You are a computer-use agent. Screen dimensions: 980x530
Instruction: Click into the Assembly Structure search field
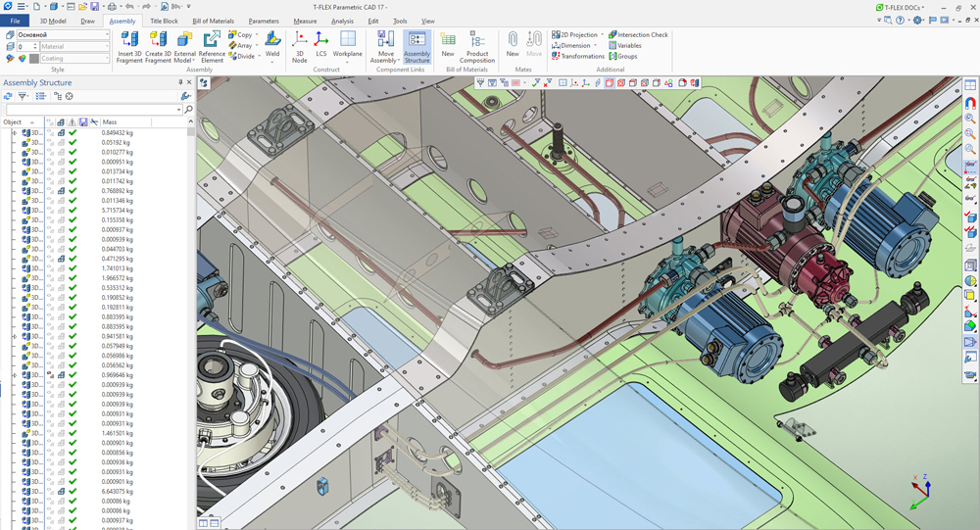coord(94,110)
